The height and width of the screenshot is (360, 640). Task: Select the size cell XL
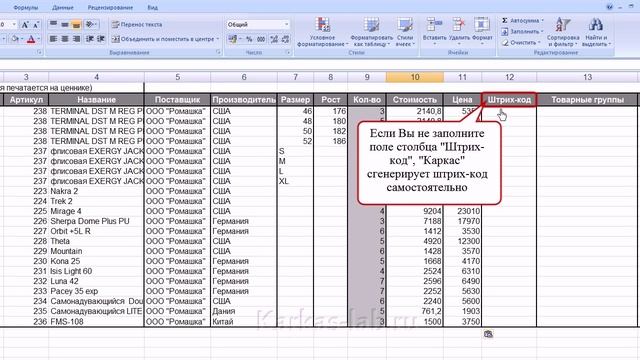coord(296,181)
